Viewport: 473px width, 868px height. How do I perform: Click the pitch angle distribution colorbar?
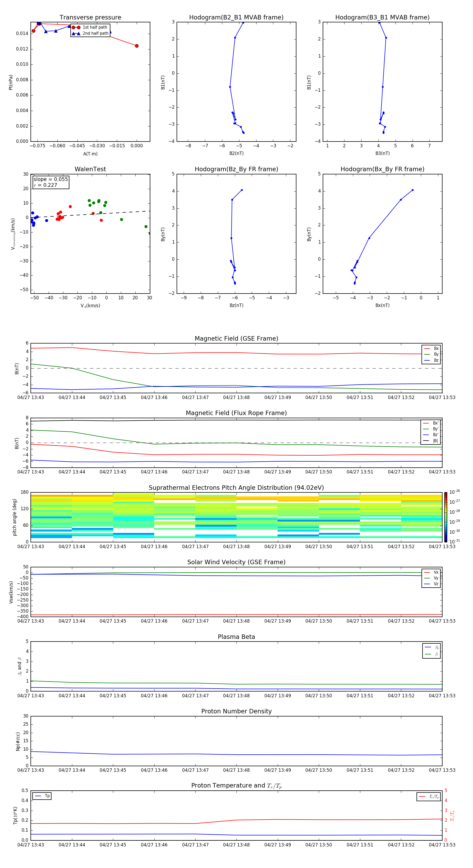[446, 517]
